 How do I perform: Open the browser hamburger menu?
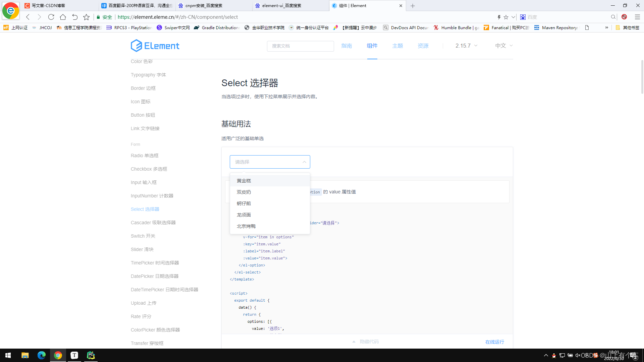[x=637, y=17]
